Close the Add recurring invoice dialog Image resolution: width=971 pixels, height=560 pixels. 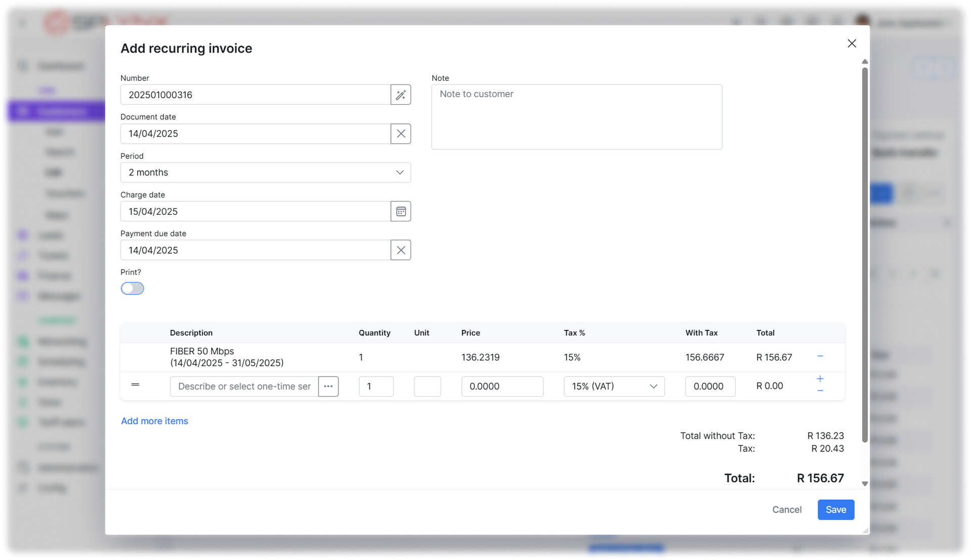[852, 44]
